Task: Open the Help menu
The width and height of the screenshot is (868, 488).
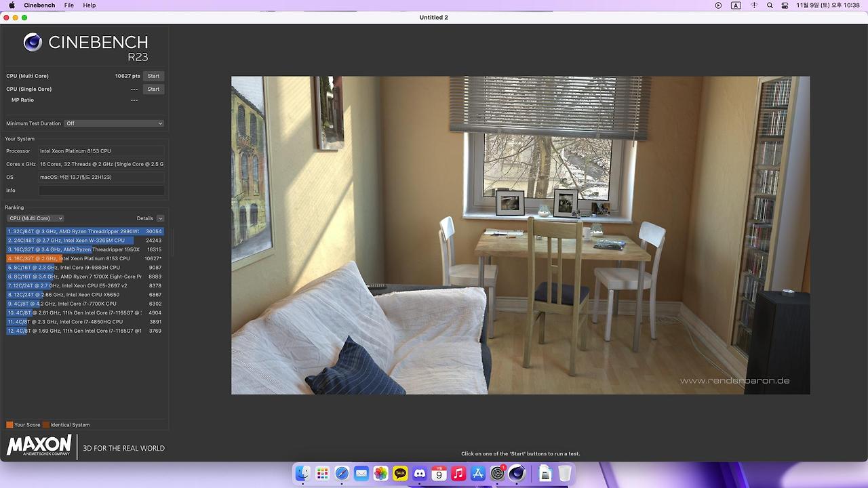Action: (90, 5)
